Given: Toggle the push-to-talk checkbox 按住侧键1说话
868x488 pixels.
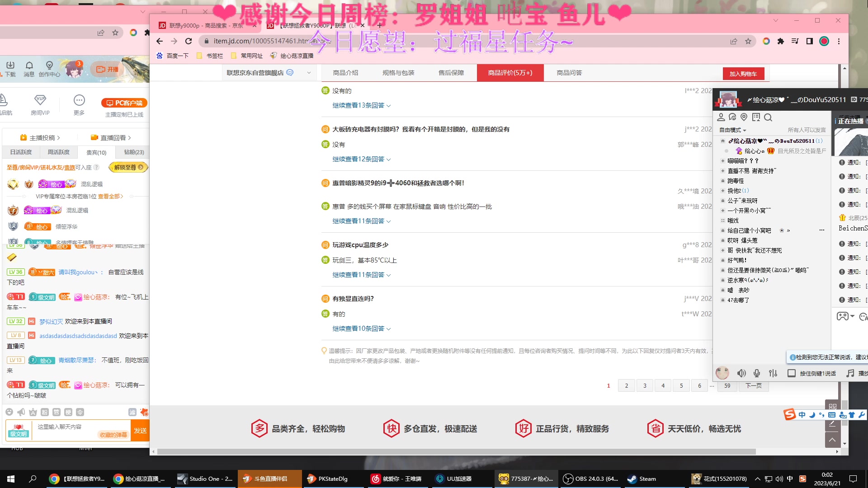Looking at the screenshot, I should pos(792,373).
